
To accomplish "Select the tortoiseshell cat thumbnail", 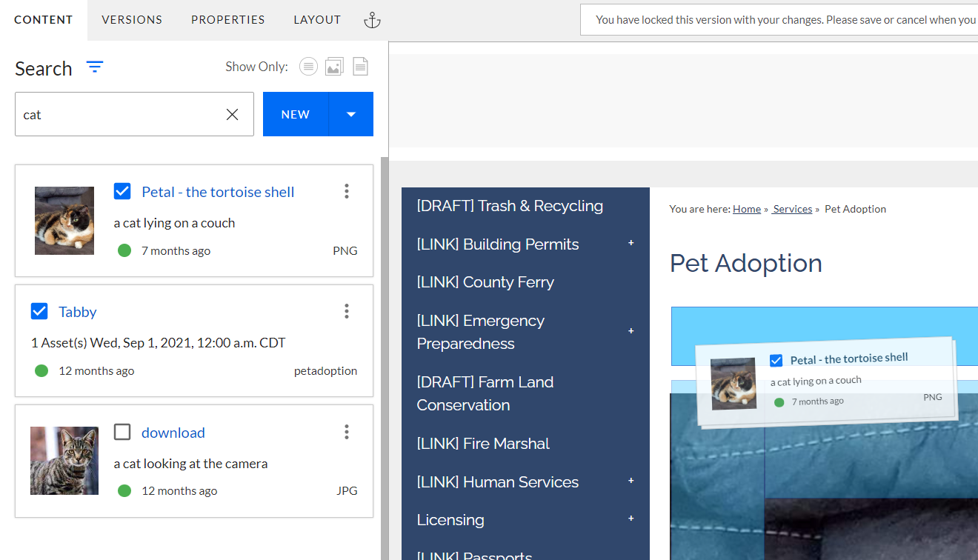I will (x=64, y=221).
